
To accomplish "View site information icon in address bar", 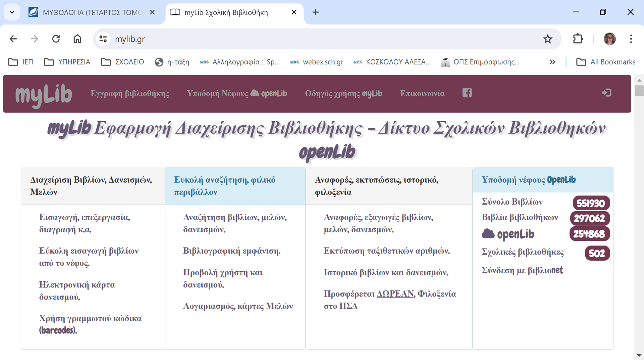I will coord(103,39).
